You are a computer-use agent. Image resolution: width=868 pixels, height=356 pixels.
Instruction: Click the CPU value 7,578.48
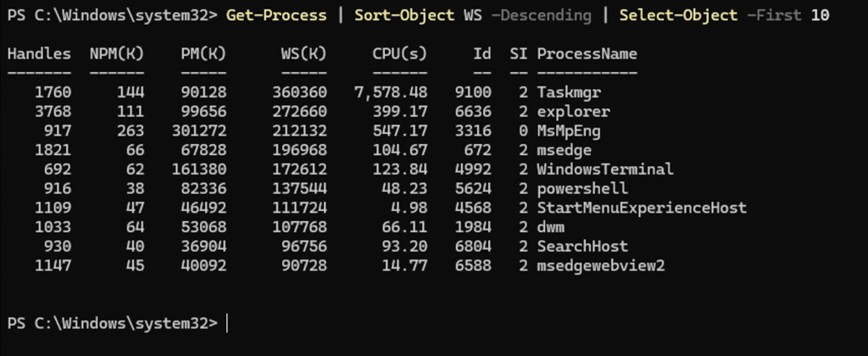(x=391, y=92)
